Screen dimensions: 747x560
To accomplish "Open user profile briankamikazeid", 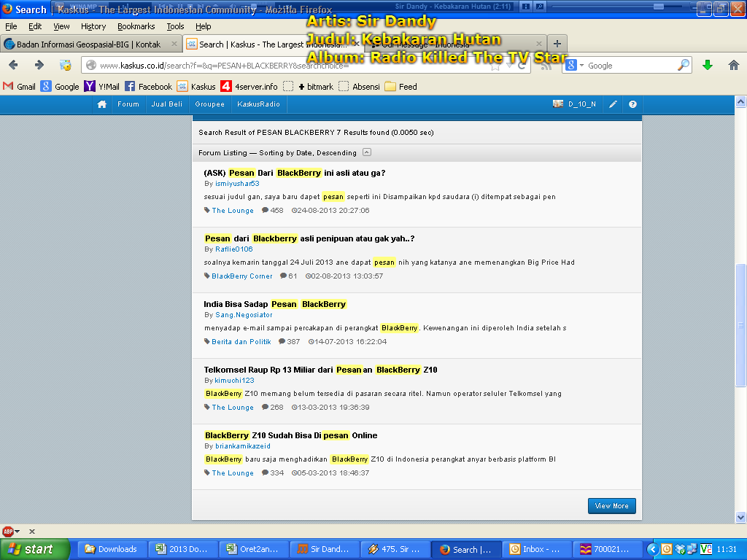I will click(x=243, y=446).
